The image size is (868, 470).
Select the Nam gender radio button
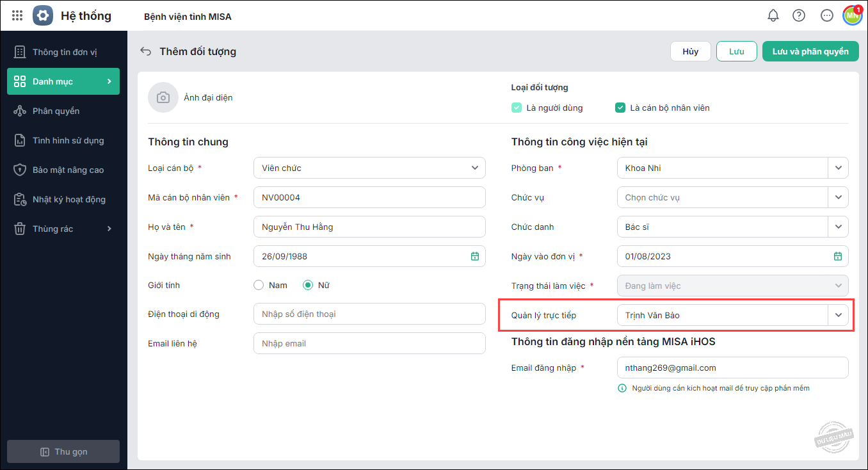point(259,285)
